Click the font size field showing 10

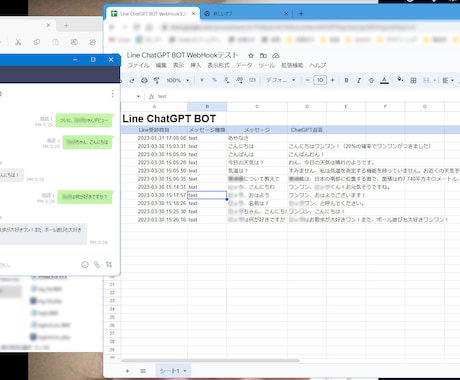[x=320, y=80]
